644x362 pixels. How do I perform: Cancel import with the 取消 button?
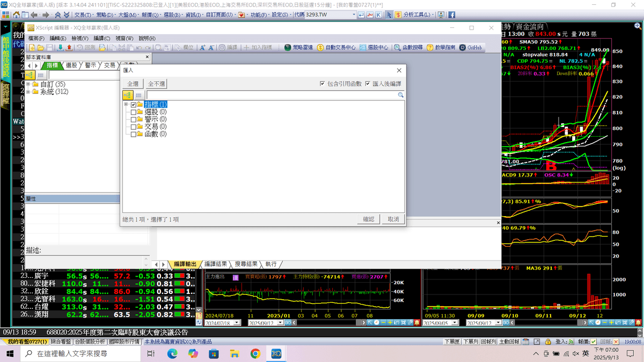pos(393,219)
